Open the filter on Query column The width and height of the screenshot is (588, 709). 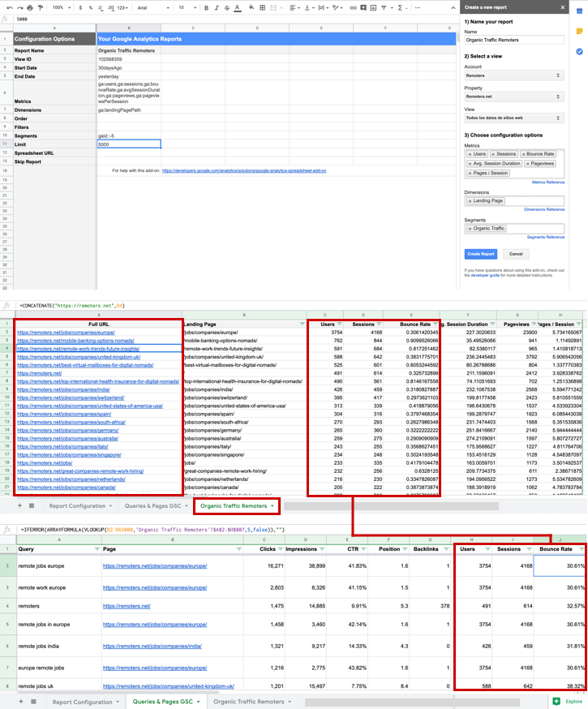point(97,549)
